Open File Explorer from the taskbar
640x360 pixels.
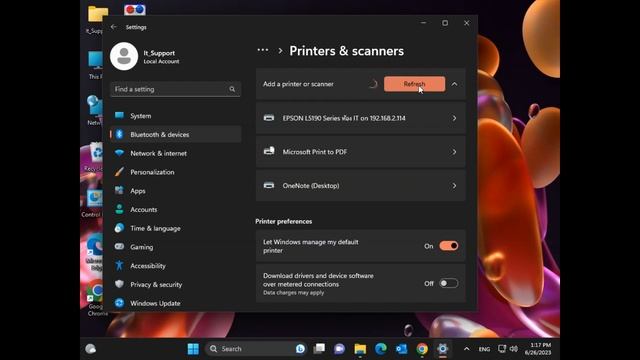pyautogui.click(x=360, y=349)
